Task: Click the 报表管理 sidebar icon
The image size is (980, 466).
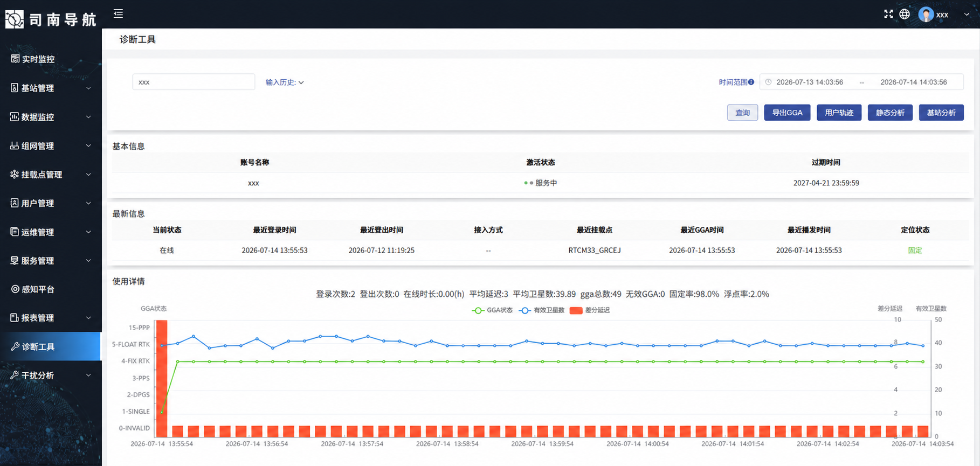Action: [15, 317]
